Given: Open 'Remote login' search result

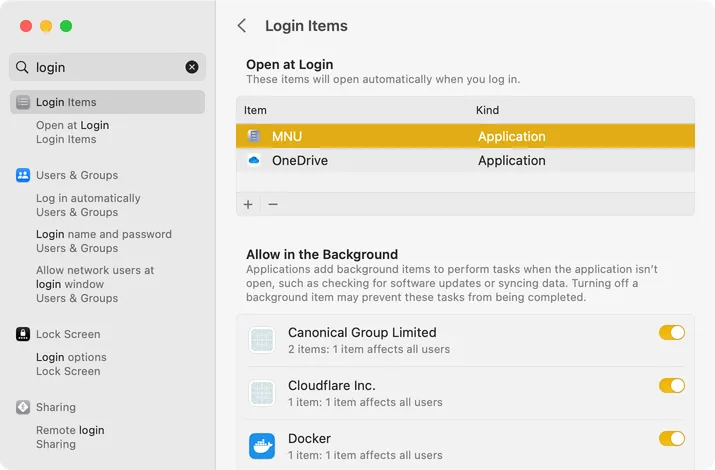Looking at the screenshot, I should tap(70, 437).
